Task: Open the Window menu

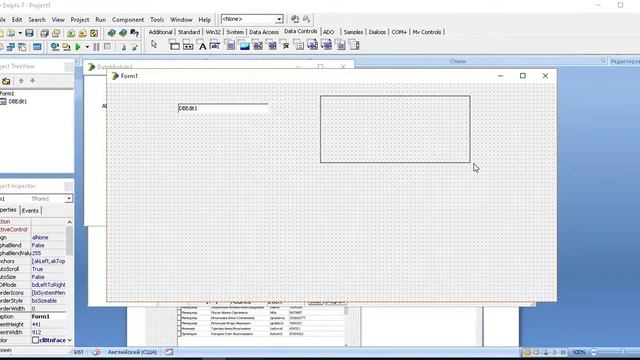Action: [x=181, y=20]
